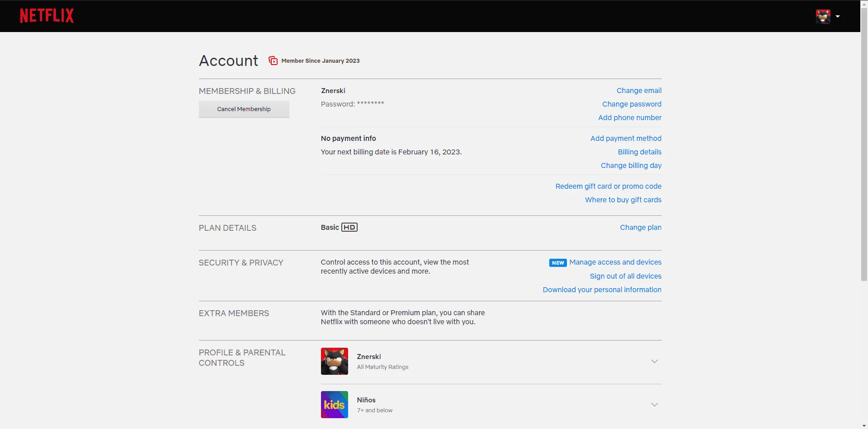
Task: Click the 'Member Since January 2023' text
Action: point(321,61)
